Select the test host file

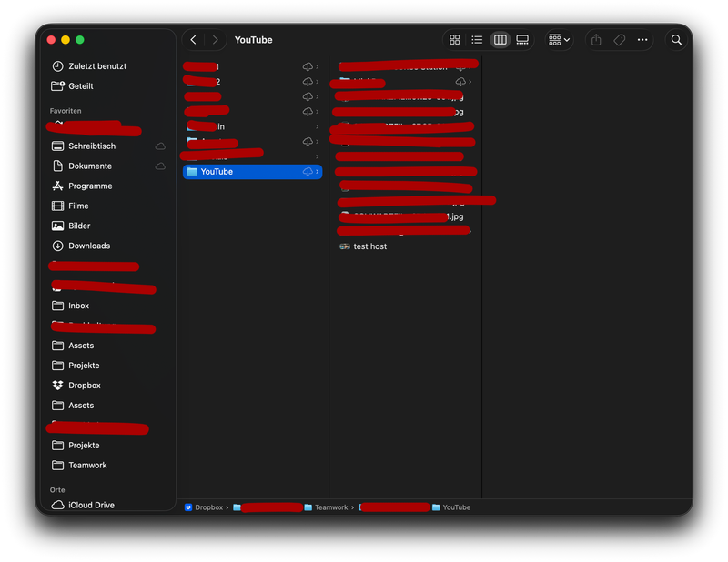pyautogui.click(x=405, y=246)
